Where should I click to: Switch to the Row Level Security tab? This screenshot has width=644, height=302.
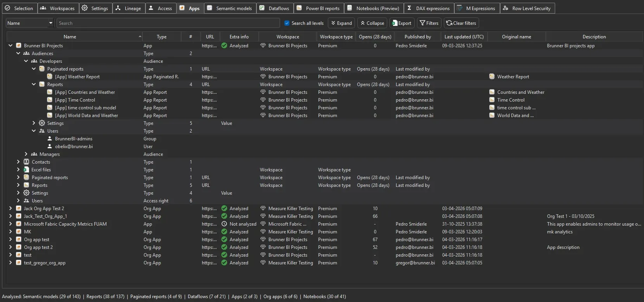tap(528, 8)
